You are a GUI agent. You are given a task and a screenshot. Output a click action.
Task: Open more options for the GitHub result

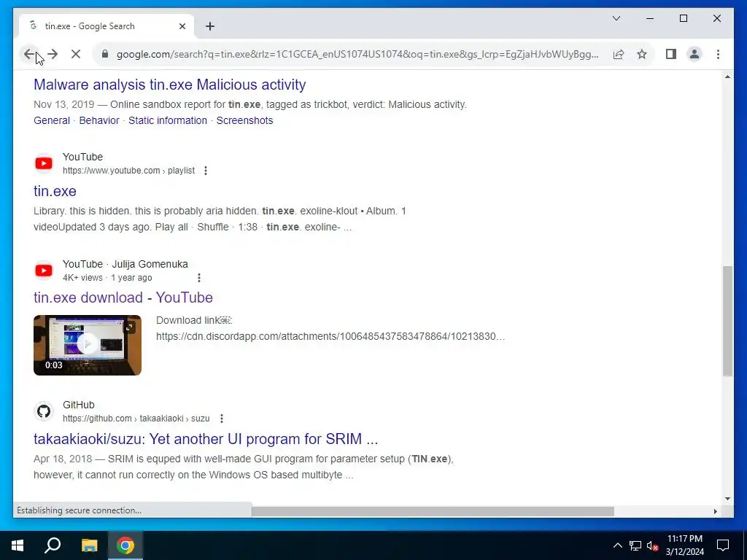click(222, 419)
